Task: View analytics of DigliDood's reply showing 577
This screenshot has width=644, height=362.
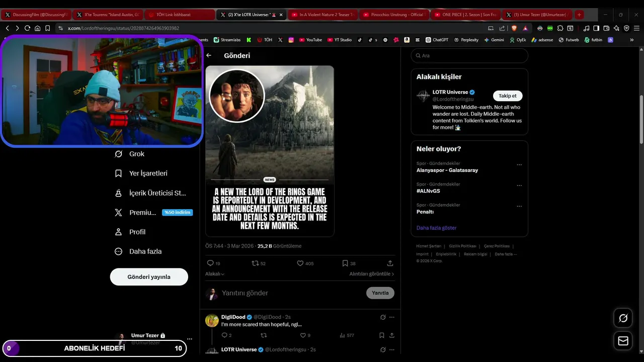Action: click(347, 335)
